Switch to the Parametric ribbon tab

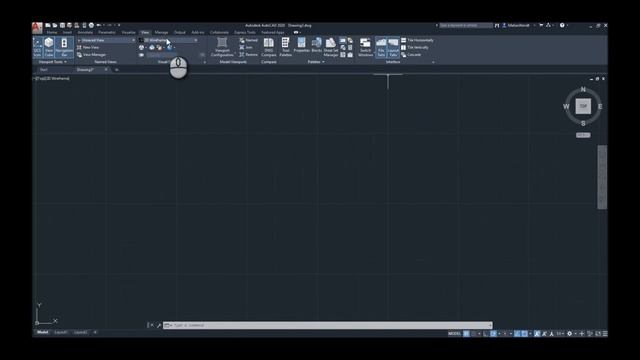[x=107, y=32]
